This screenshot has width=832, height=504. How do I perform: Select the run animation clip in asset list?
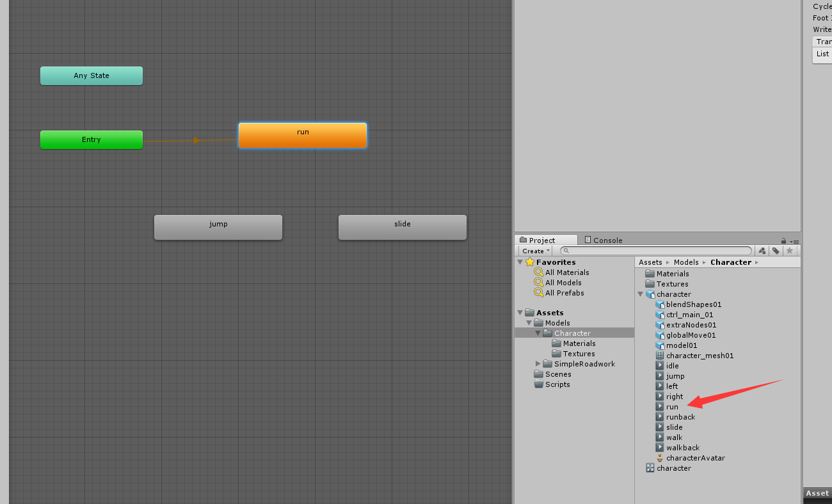pyautogui.click(x=667, y=407)
